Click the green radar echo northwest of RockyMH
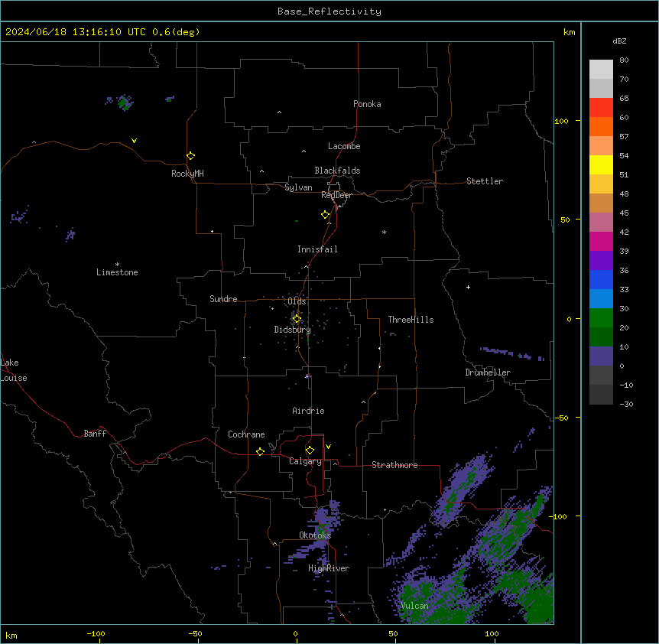This screenshot has height=644, width=659. [124, 102]
